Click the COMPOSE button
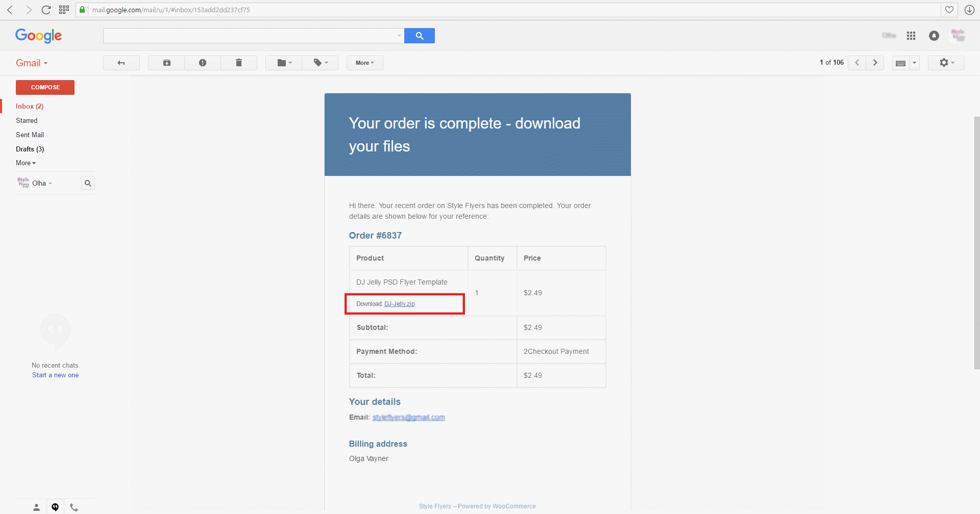Image resolution: width=980 pixels, height=514 pixels. point(45,87)
